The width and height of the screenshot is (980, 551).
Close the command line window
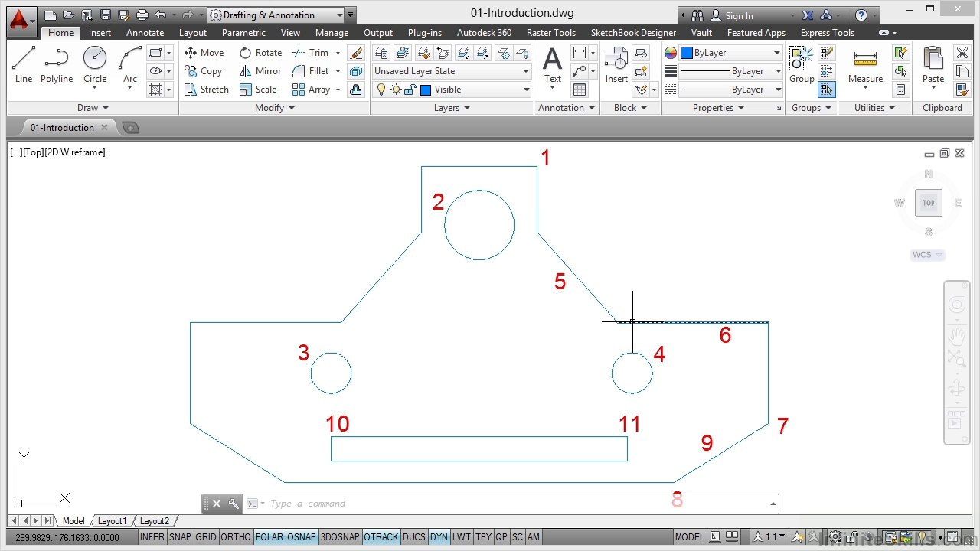coord(217,504)
